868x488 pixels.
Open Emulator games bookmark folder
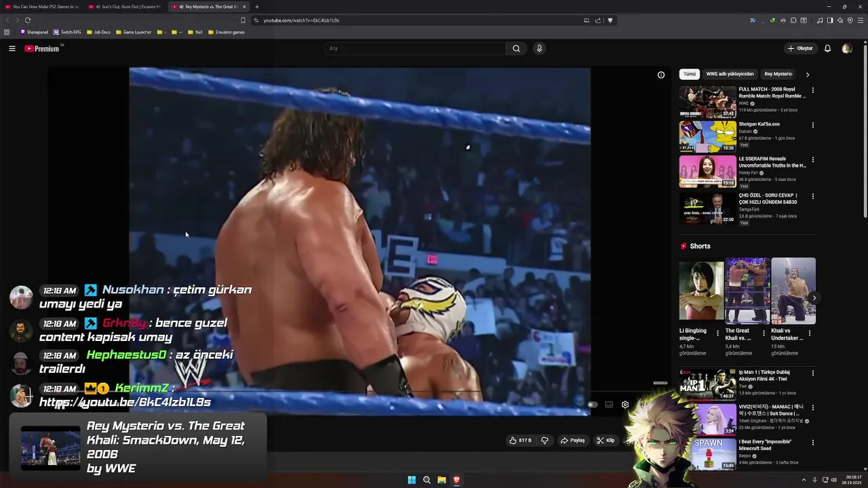[226, 32]
